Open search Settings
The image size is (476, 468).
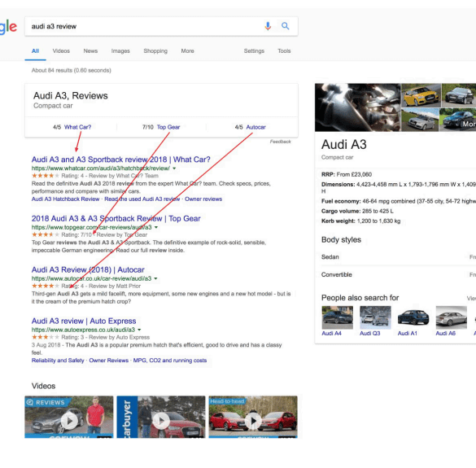[x=254, y=50]
